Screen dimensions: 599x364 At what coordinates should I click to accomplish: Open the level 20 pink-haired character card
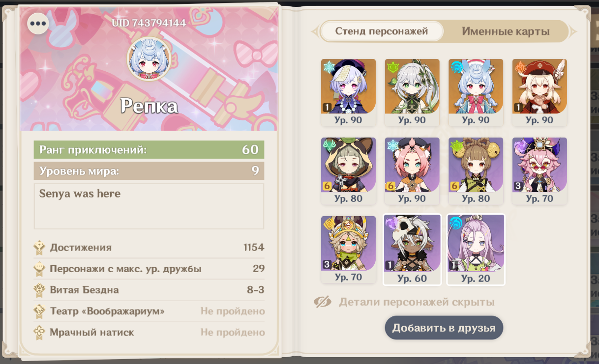tap(476, 250)
